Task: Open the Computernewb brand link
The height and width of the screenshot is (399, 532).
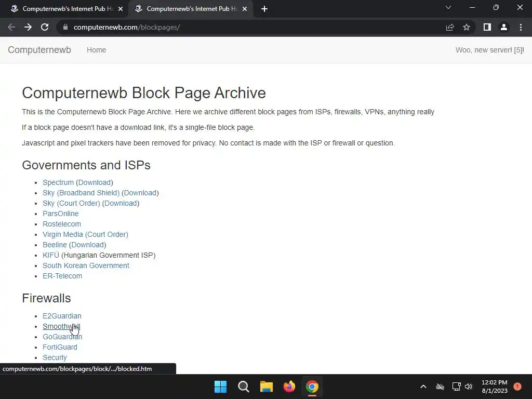Action: click(39, 50)
